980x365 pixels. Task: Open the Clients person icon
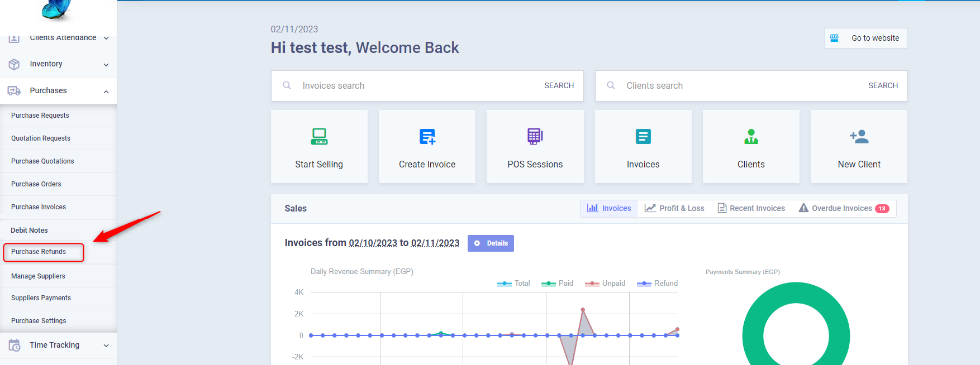751,137
